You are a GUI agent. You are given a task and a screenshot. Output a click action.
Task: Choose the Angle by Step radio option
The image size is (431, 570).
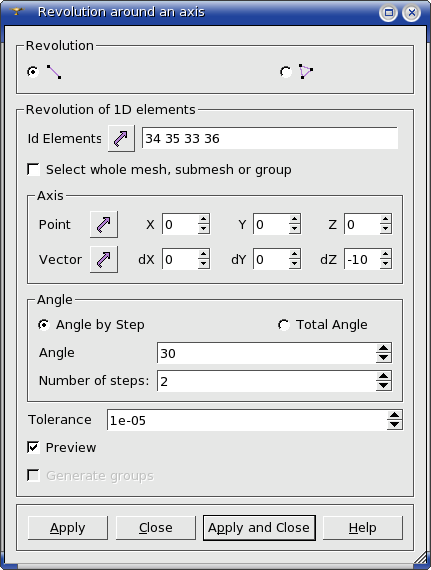(44, 325)
